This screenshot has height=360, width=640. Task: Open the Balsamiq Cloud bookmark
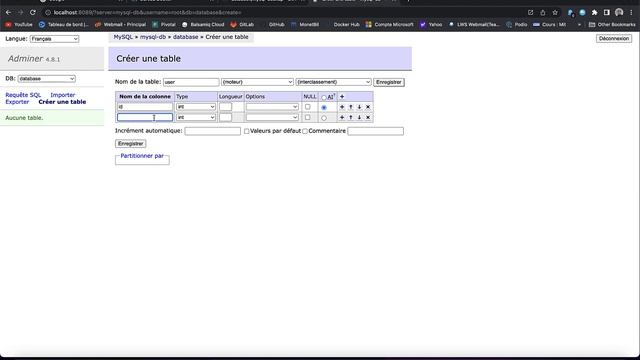203,24
